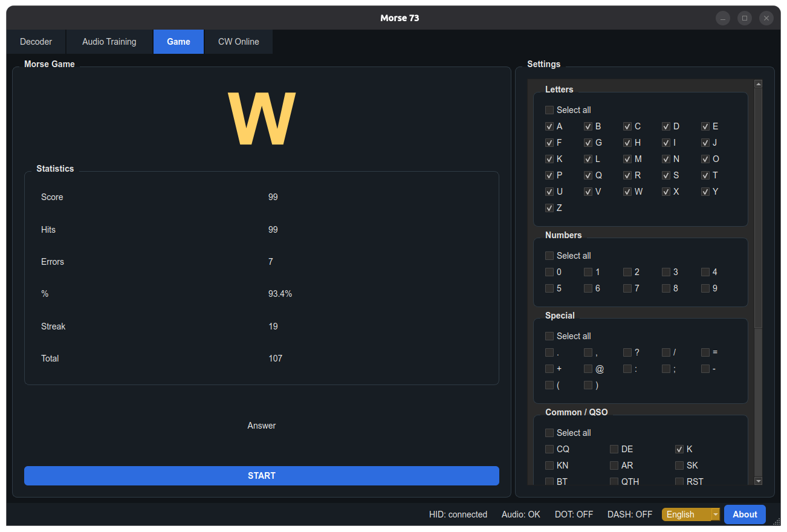This screenshot has height=532, width=787.
Task: Enable the CQ checkbox
Action: point(549,449)
